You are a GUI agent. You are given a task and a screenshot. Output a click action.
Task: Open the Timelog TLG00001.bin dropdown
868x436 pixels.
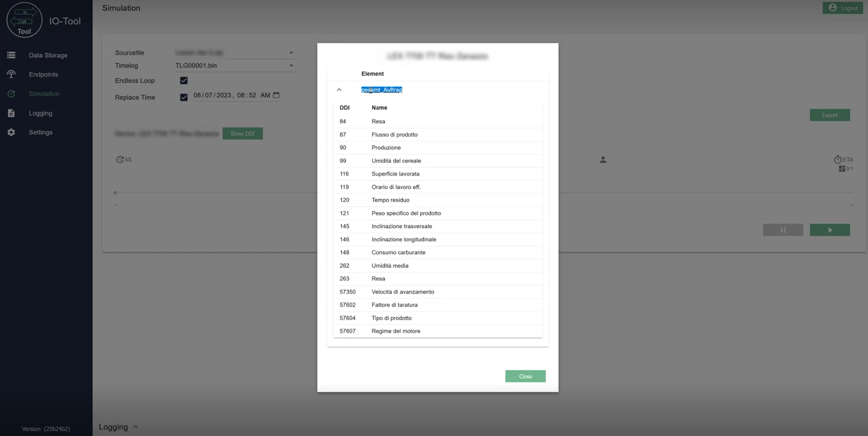(x=234, y=66)
